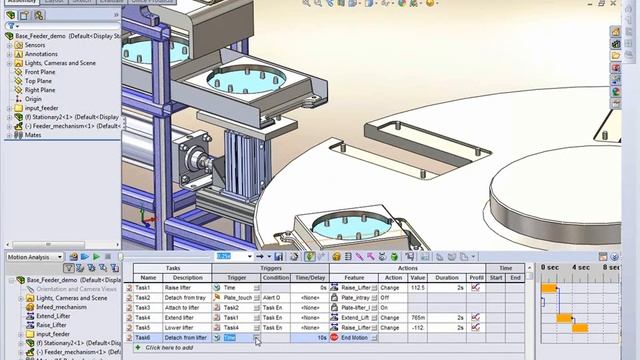Click the '112.5' value cell for Task1

coord(418,288)
